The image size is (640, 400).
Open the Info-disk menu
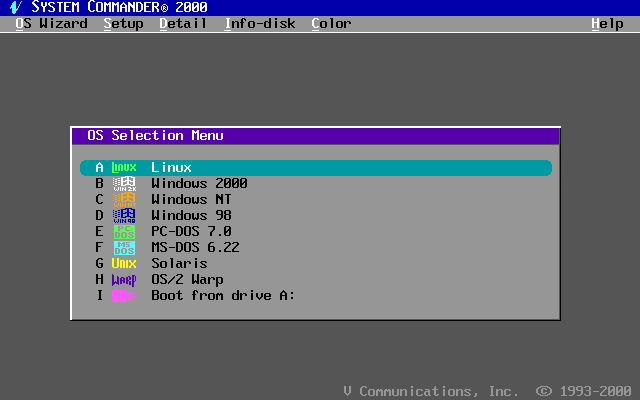pos(260,23)
